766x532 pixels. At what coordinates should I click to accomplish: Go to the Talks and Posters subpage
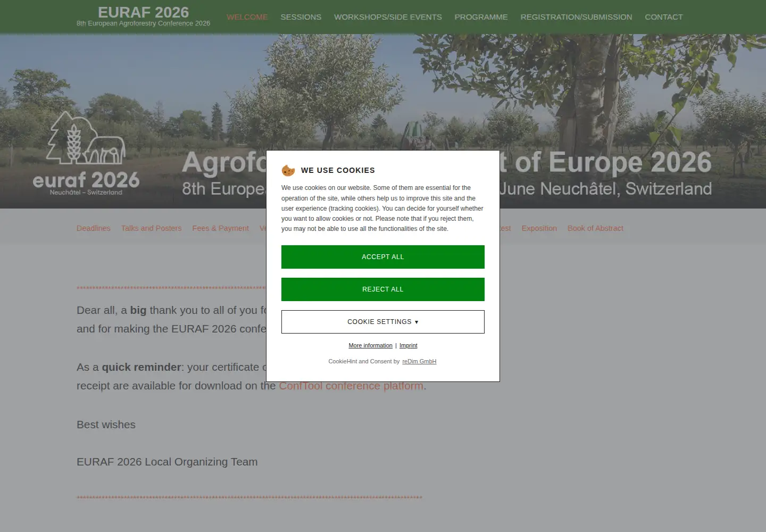[152, 228]
